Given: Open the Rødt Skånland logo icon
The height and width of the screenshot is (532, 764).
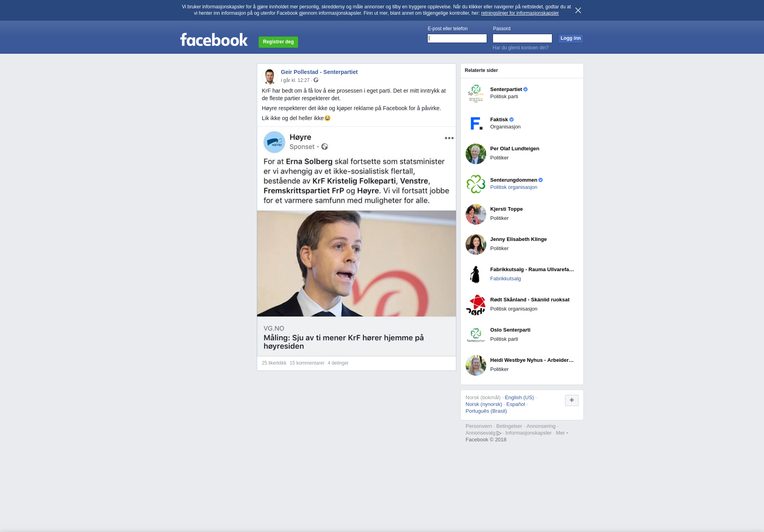Looking at the screenshot, I should 476,305.
